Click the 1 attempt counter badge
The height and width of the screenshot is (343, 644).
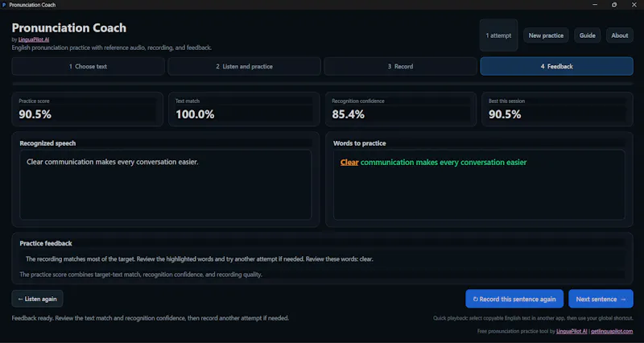(x=498, y=35)
